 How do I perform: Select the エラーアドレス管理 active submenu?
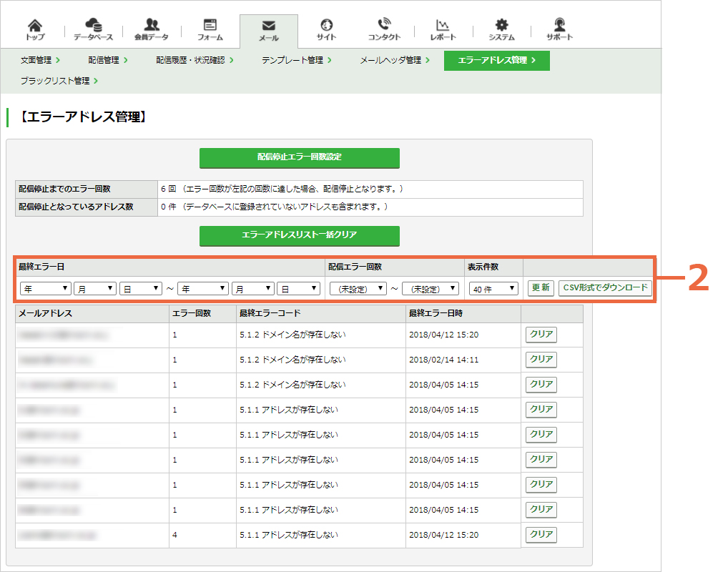coord(497,60)
